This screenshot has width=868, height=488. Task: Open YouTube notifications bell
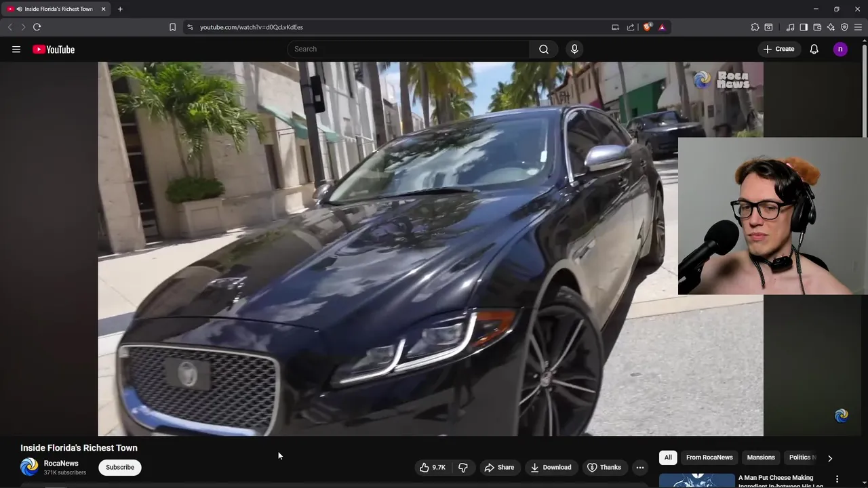pyautogui.click(x=814, y=49)
